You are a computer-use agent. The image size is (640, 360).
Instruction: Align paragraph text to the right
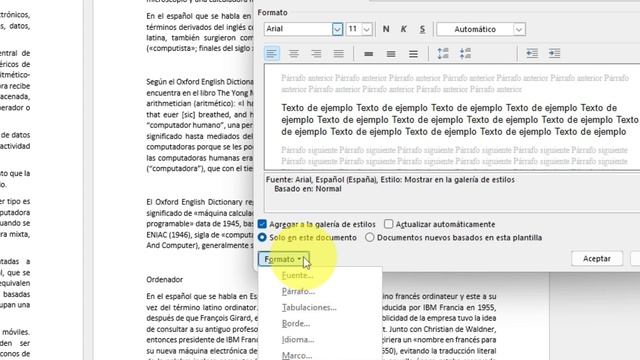pyautogui.click(x=316, y=53)
